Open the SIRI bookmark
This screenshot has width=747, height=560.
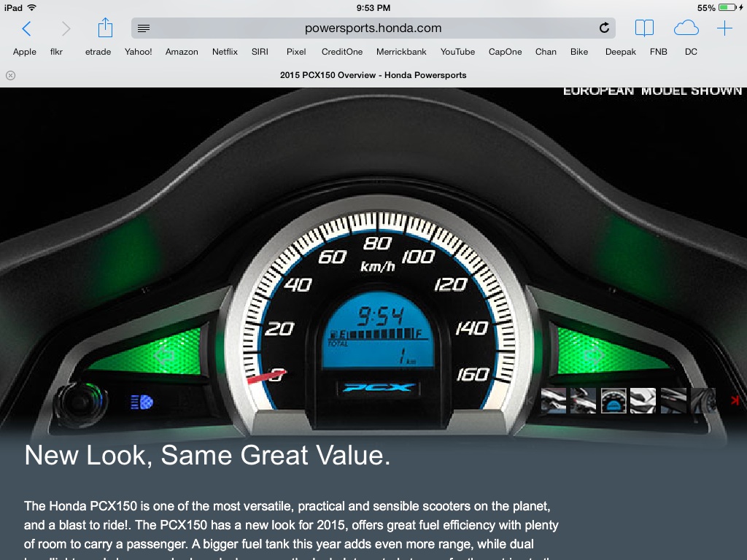260,52
